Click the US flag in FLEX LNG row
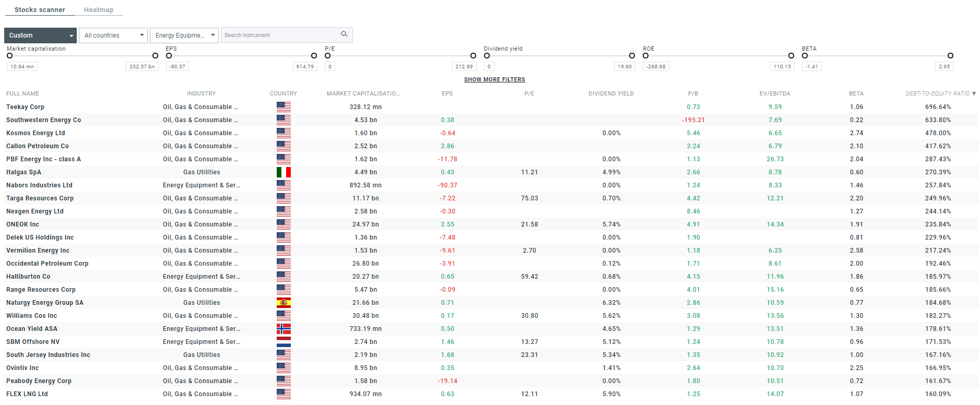The image size is (980, 405). 284,394
